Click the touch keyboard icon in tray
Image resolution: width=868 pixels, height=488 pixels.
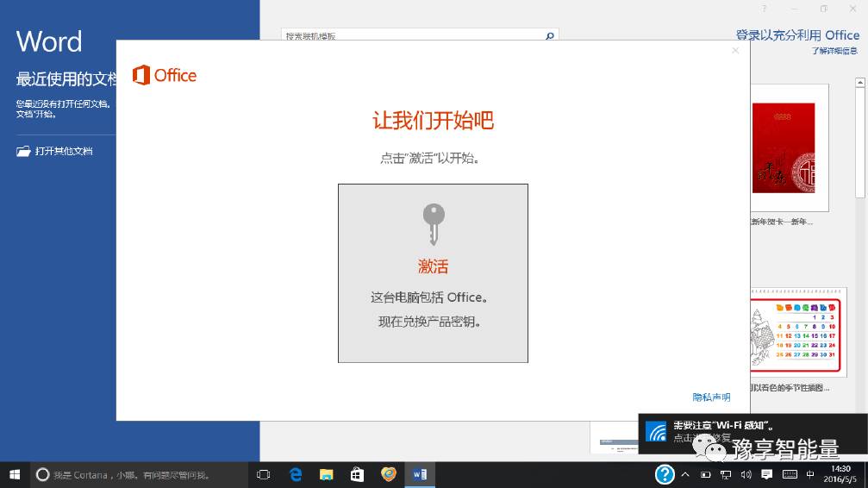790,475
